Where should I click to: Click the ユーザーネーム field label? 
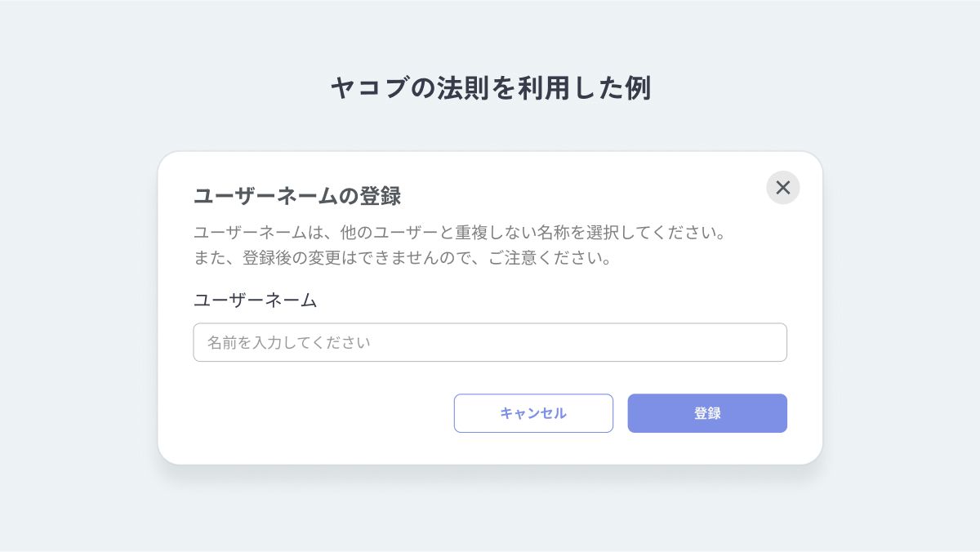255,300
